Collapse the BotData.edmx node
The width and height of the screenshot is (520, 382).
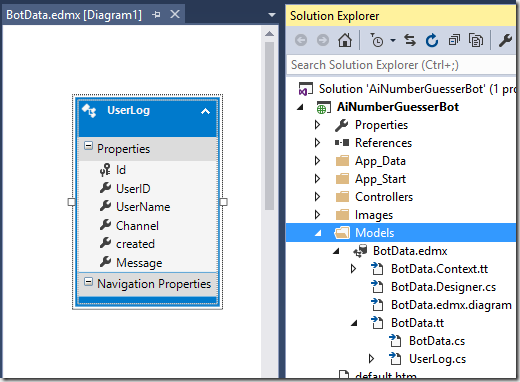(x=336, y=251)
